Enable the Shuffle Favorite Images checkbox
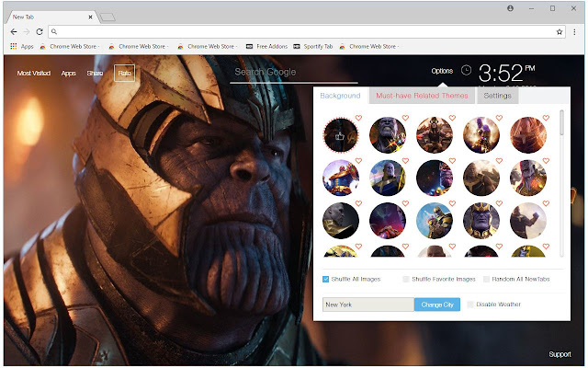Image resolution: width=588 pixels, height=368 pixels. 406,279
